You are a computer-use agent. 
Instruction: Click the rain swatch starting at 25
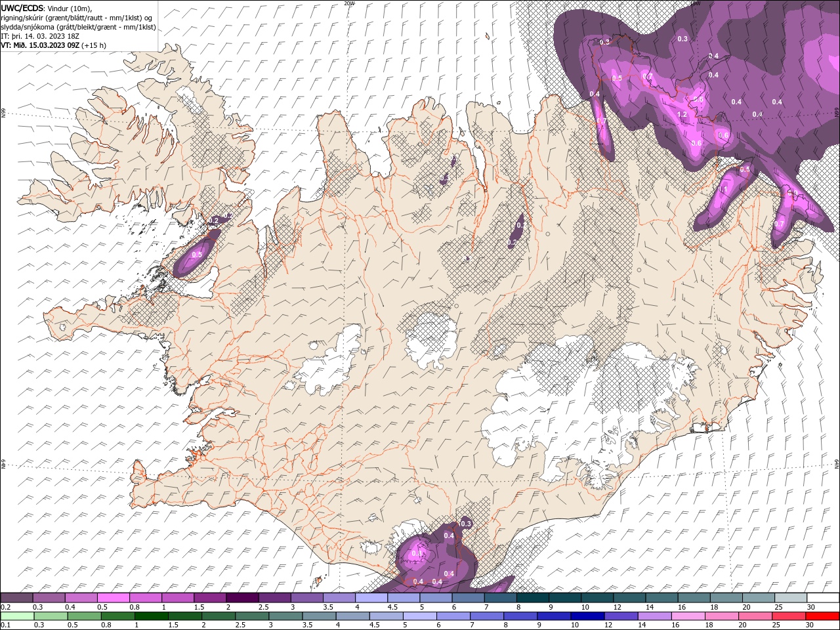point(787,616)
